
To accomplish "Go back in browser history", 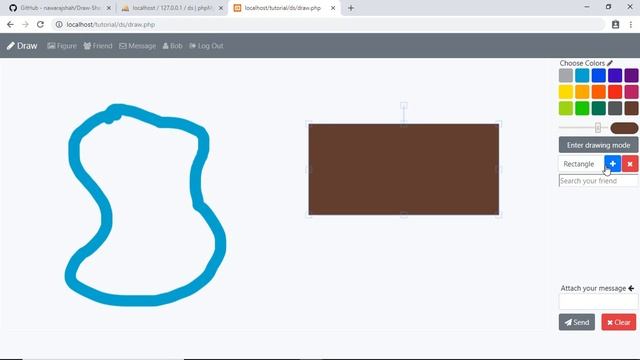I will pyautogui.click(x=10, y=24).
